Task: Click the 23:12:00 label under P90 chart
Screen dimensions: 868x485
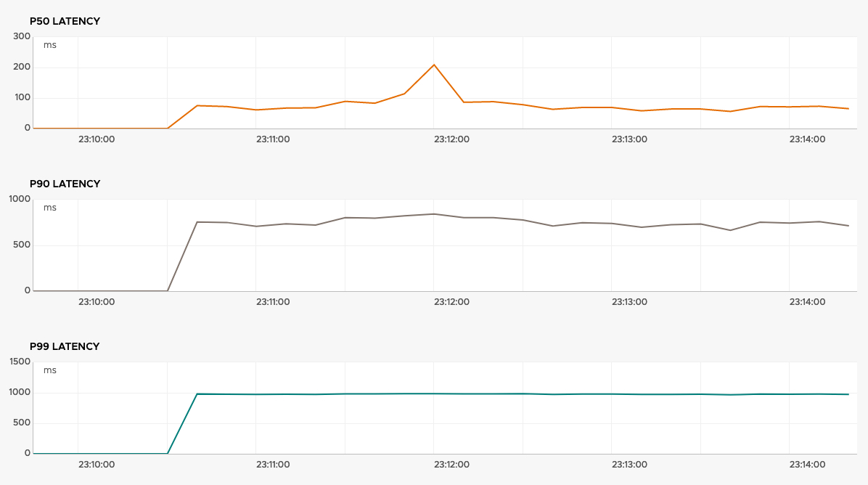Action: (x=451, y=302)
